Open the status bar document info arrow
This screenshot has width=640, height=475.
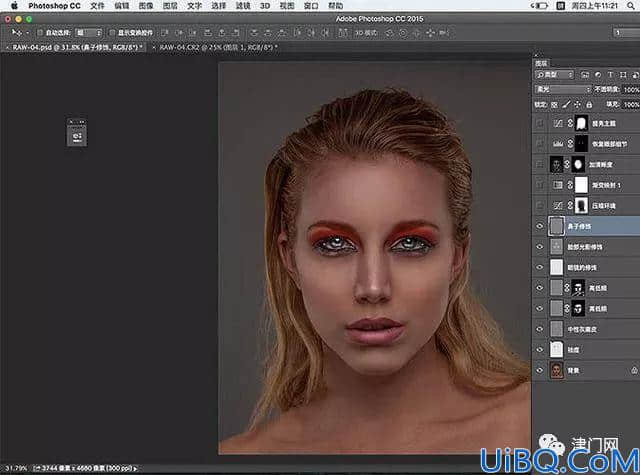coord(135,468)
